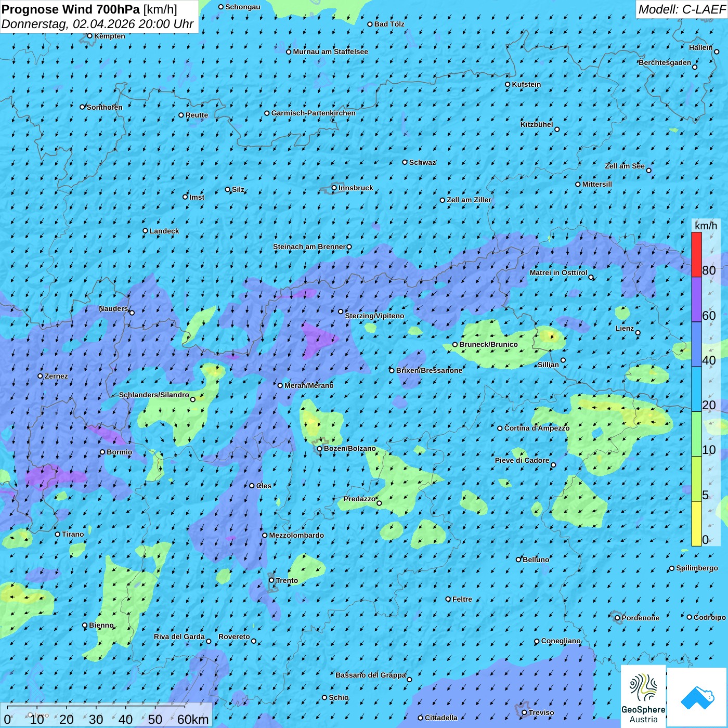Select the yellow-green 5–10 km/h legend swatch

click(696, 479)
